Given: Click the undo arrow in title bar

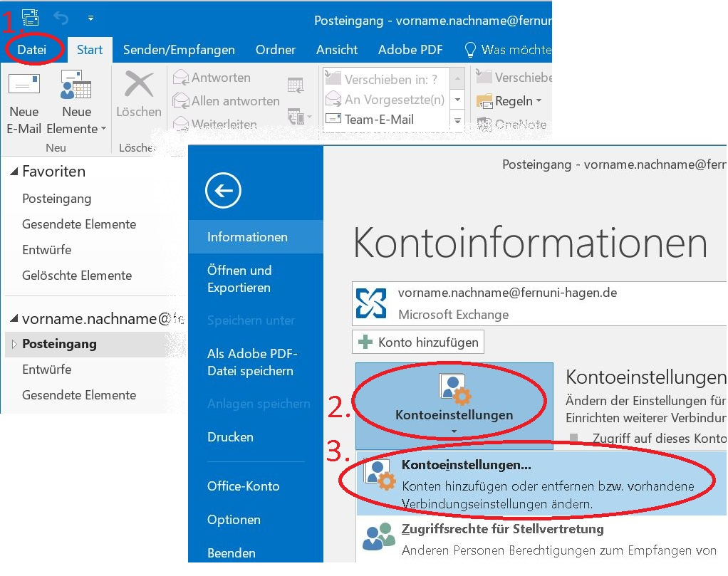Looking at the screenshot, I should point(60,17).
